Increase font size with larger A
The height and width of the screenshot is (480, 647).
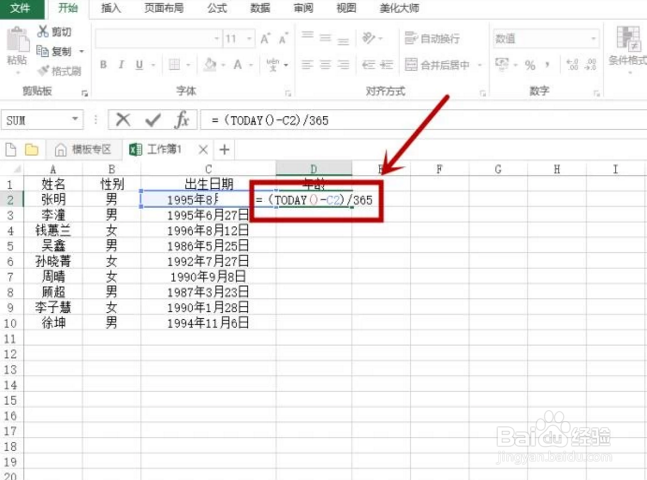point(266,39)
